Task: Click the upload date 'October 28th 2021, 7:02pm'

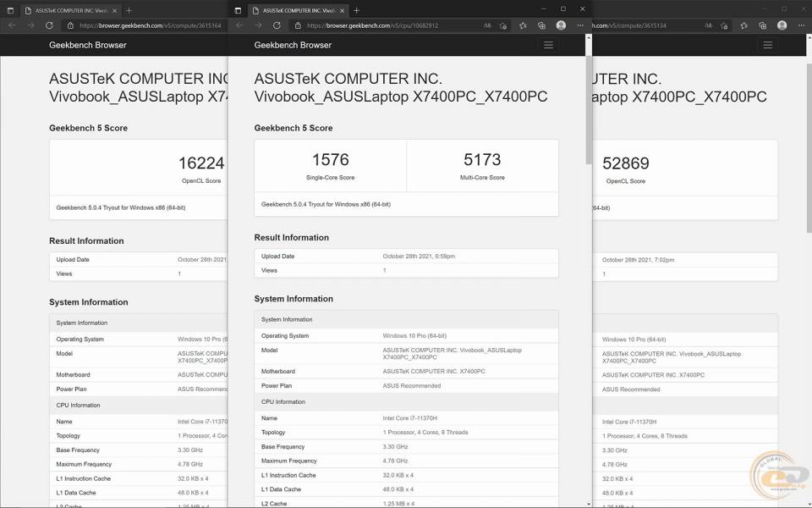Action: (638, 260)
